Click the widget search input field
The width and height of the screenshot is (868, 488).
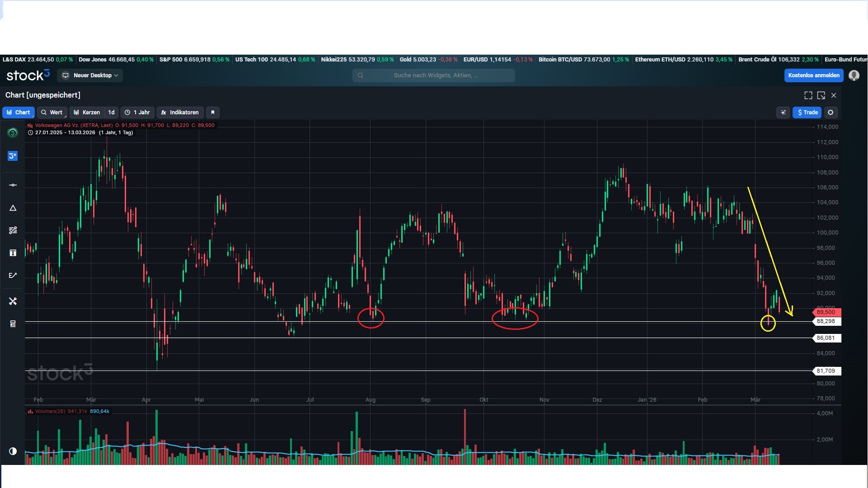433,75
